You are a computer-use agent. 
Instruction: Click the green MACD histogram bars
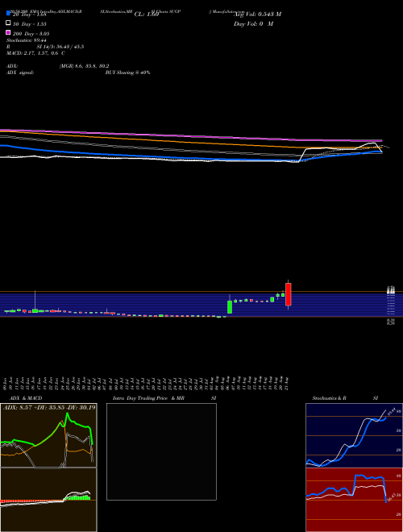click(79, 497)
